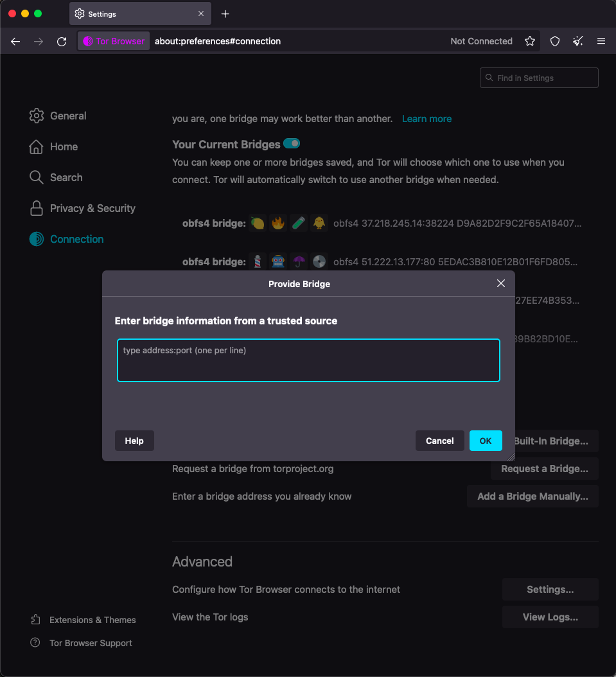Click the umbrella emoji of second bridge

pos(299,261)
